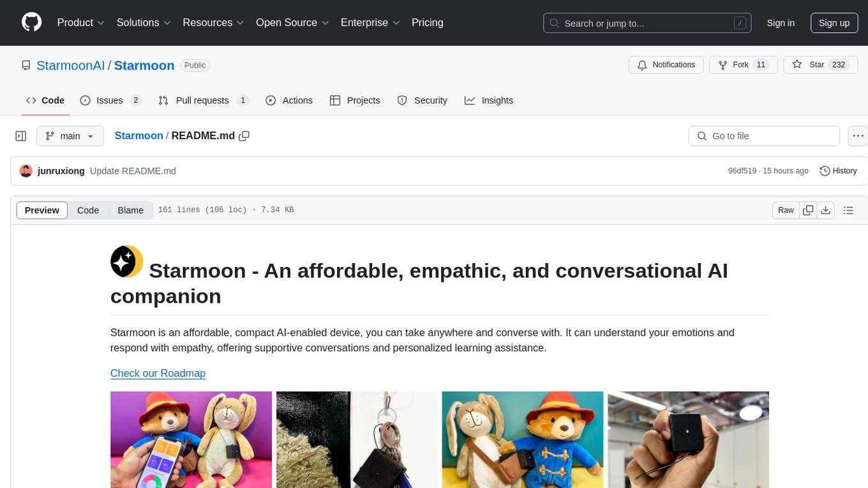Switch to the Pull requests tab
This screenshot has height=488, width=868.
pos(203,100)
